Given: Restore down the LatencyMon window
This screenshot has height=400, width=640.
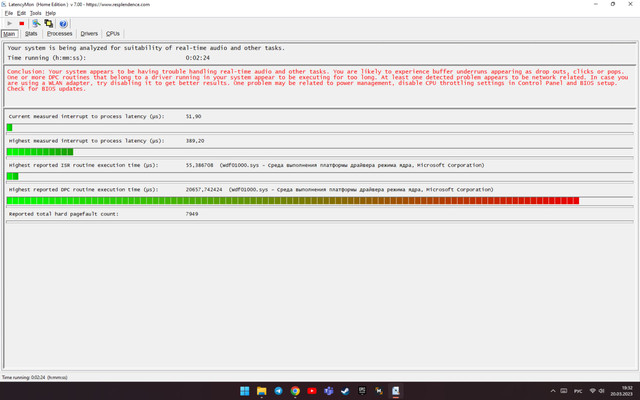Looking at the screenshot, I should pyautogui.click(x=613, y=4).
